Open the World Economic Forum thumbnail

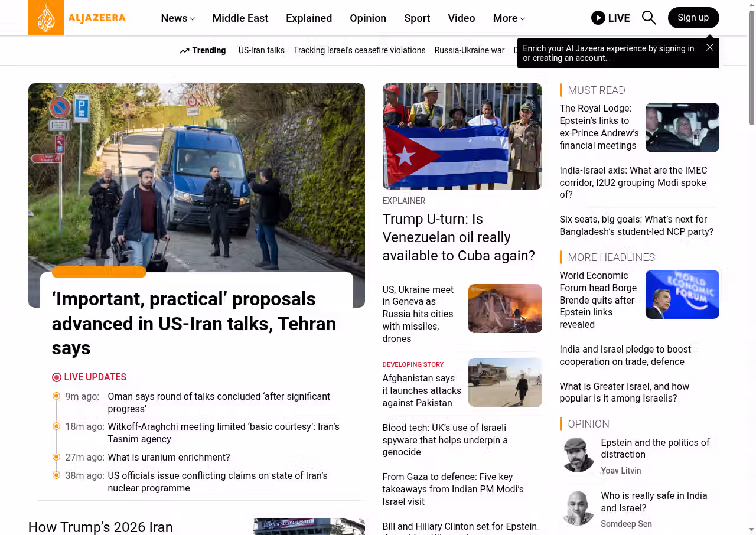[x=682, y=294]
